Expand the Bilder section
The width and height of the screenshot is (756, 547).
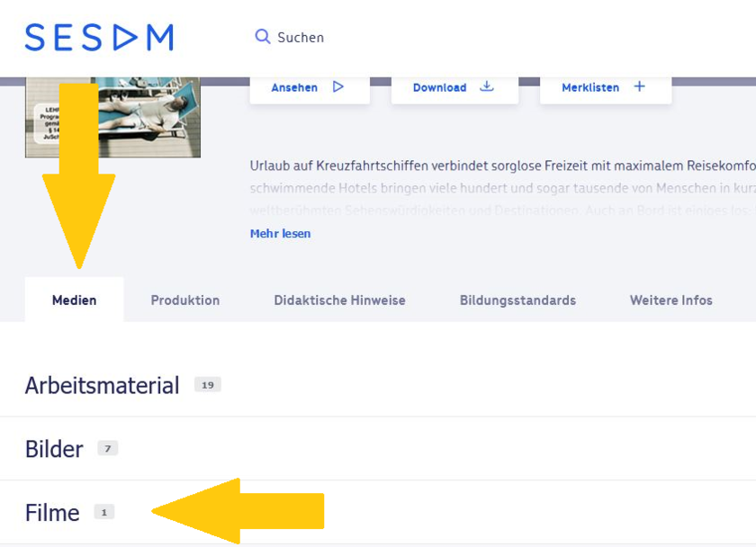tap(56, 448)
